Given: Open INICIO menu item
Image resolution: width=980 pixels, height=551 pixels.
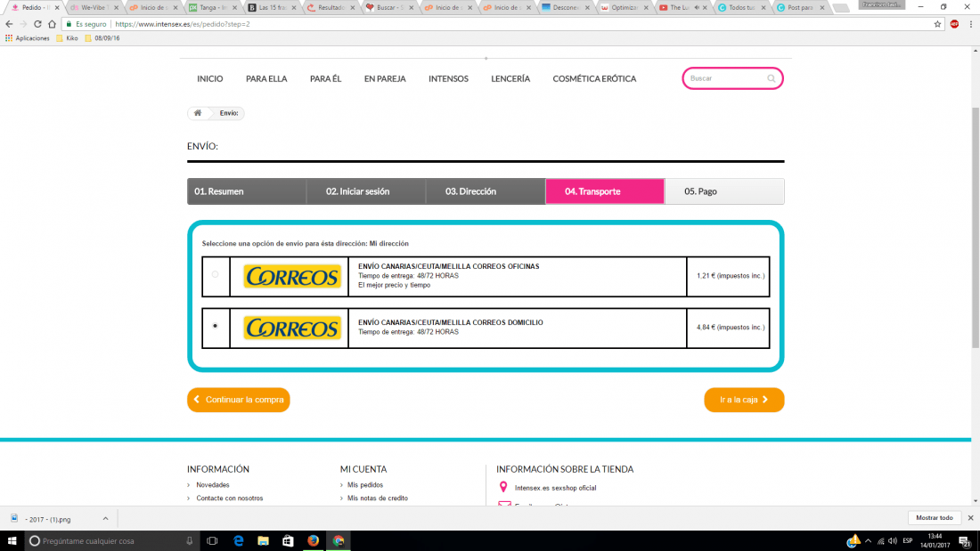Looking at the screenshot, I should coord(210,78).
